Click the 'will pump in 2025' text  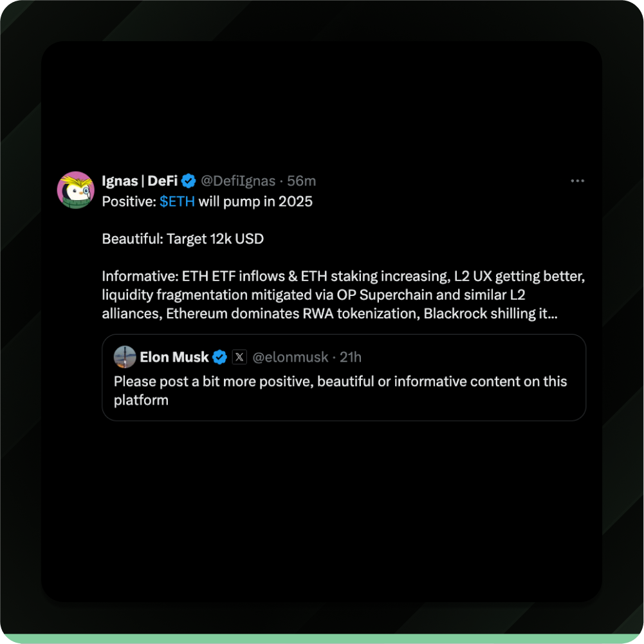click(x=255, y=201)
